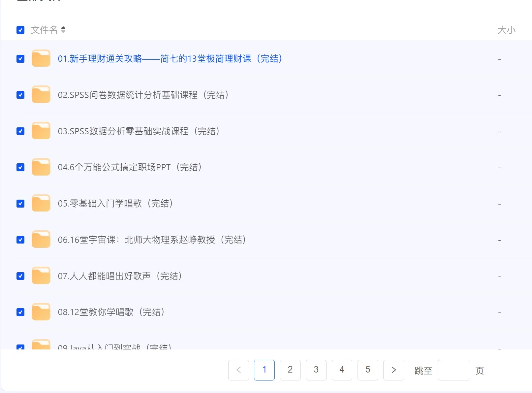The width and height of the screenshot is (532, 393).
Task: Select page 1 in the pagination bar
Action: [x=264, y=370]
